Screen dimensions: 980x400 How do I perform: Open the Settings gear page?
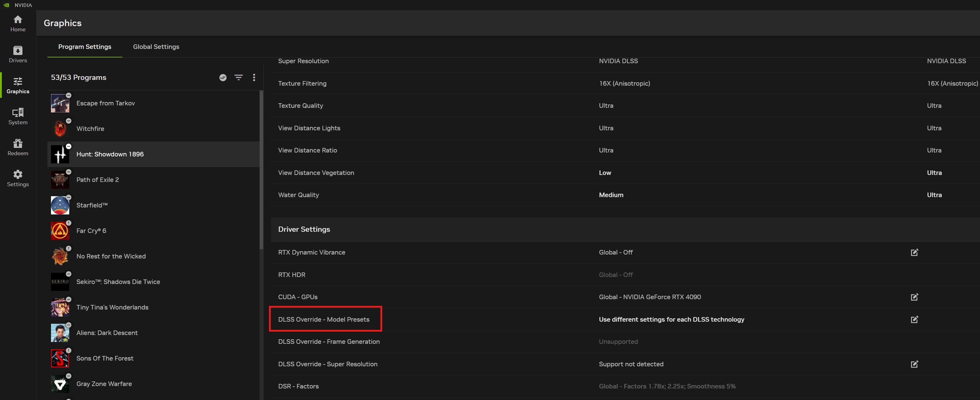pos(18,179)
